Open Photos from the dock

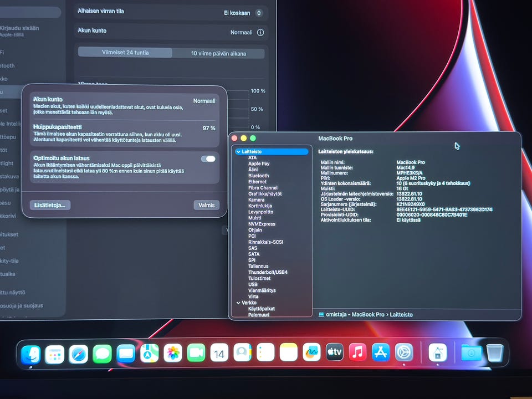173,353
